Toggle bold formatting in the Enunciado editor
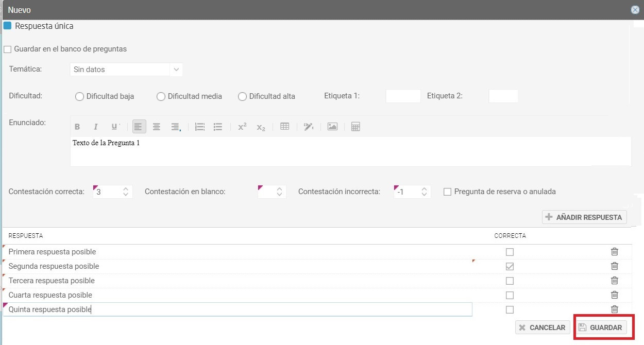 pyautogui.click(x=77, y=127)
